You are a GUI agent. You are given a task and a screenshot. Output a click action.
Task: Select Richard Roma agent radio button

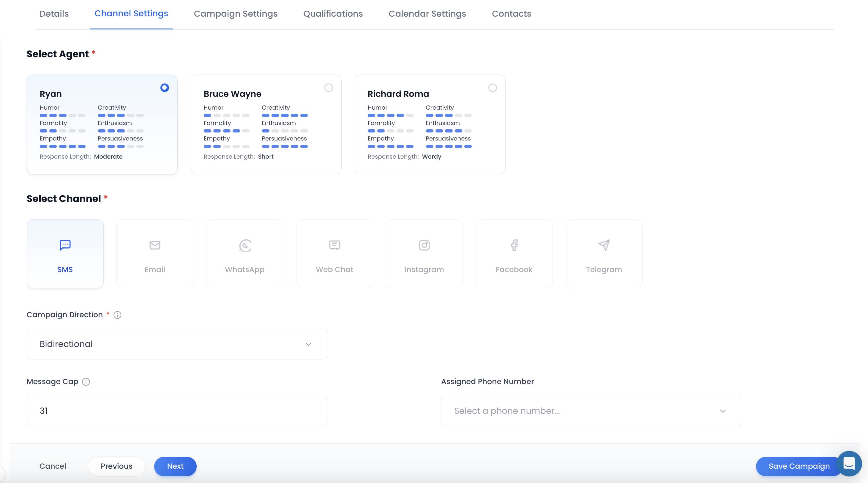point(492,88)
